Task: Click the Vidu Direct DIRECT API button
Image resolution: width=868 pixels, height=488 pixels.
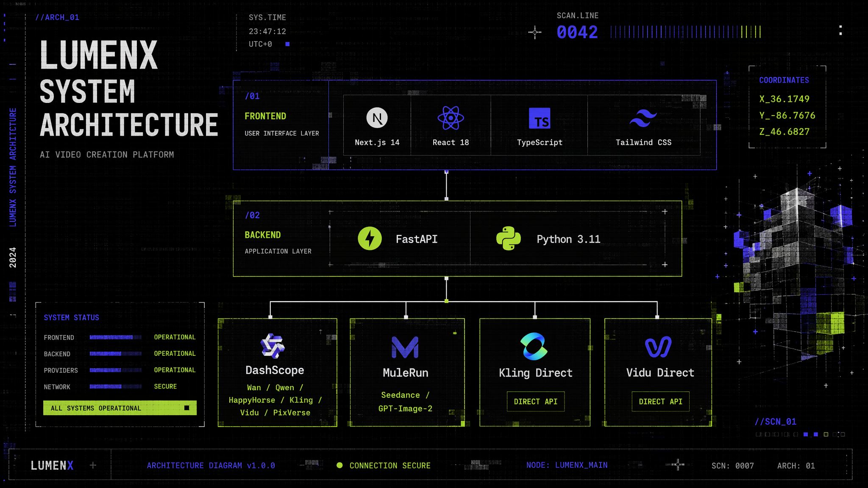Action: pos(660,401)
